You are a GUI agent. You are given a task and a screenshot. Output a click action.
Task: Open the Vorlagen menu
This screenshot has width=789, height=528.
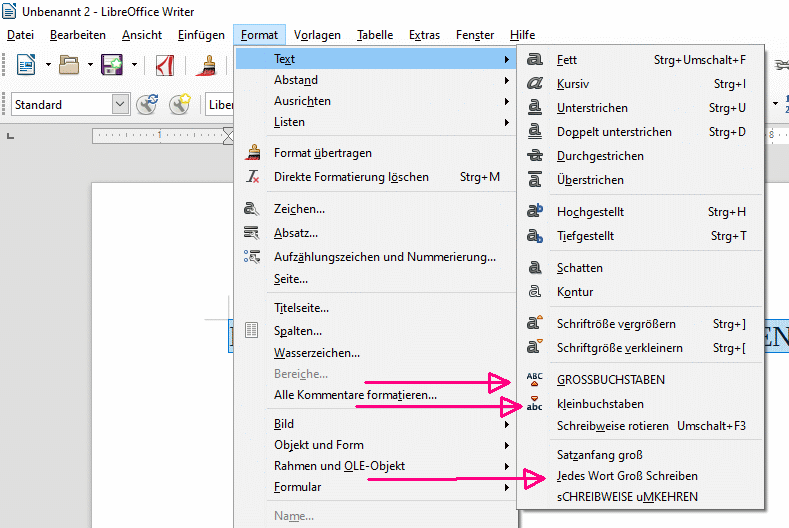[317, 35]
